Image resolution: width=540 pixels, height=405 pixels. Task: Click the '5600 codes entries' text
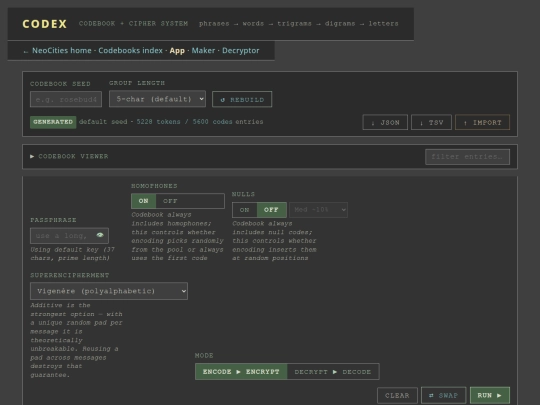(x=228, y=122)
